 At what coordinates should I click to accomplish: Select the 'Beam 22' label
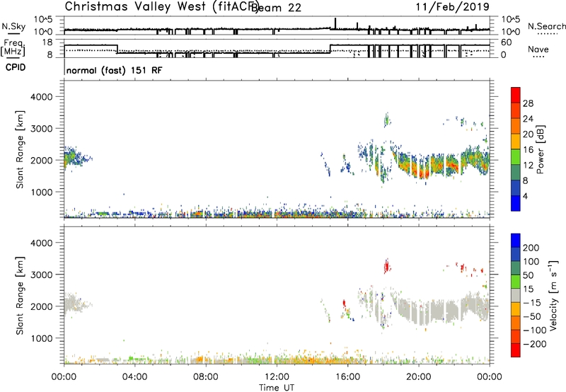click(277, 8)
